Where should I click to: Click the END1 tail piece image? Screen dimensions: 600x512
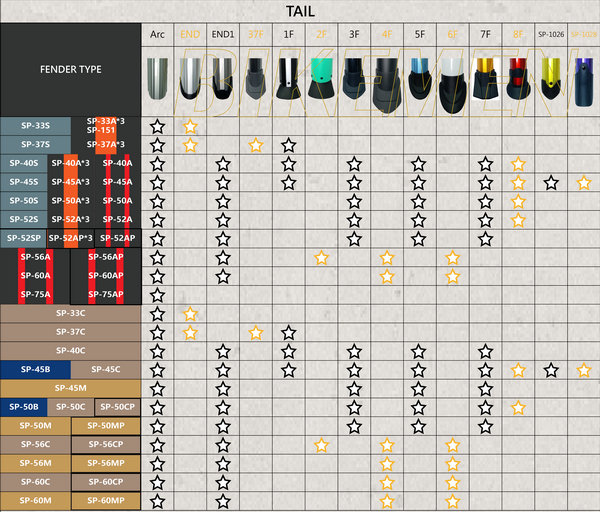223,81
